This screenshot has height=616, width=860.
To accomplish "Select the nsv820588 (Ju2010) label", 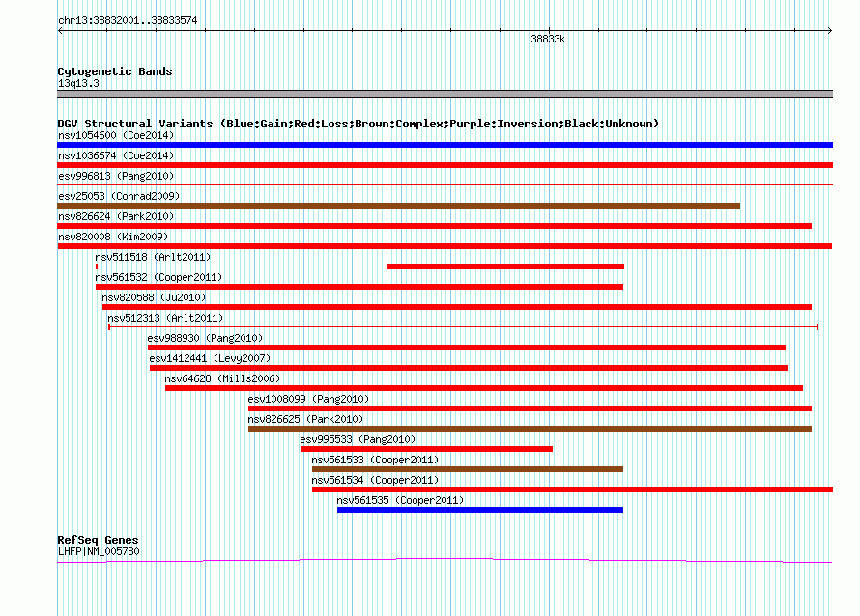I will pos(154,297).
